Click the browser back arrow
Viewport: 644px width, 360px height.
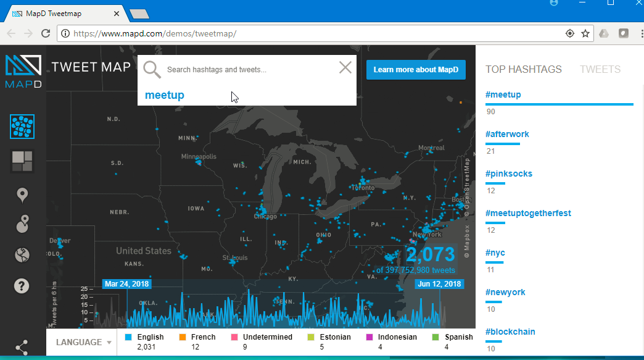tap(11, 34)
